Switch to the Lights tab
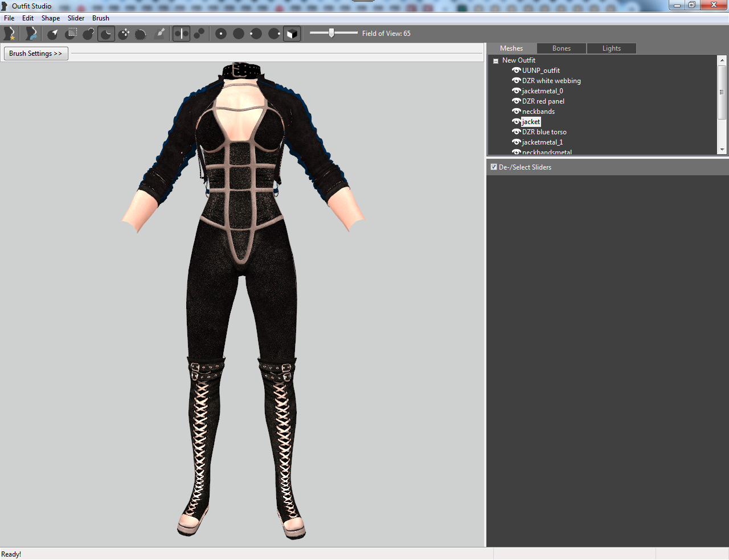The width and height of the screenshot is (729, 560). (x=612, y=48)
